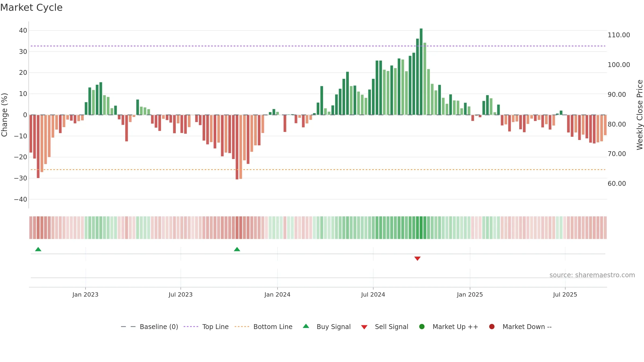The image size is (644, 362).
Task: Click the Jul 2023 x-axis label
Action: (x=181, y=294)
